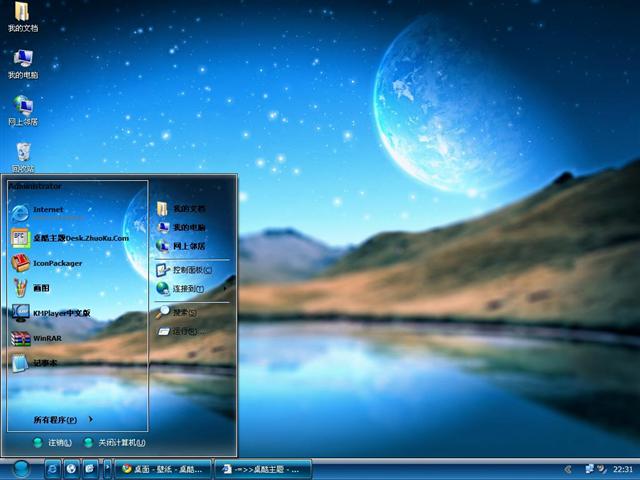Open 网上邻居 in Start menu right pane
This screenshot has width=640, height=480.
[x=181, y=246]
